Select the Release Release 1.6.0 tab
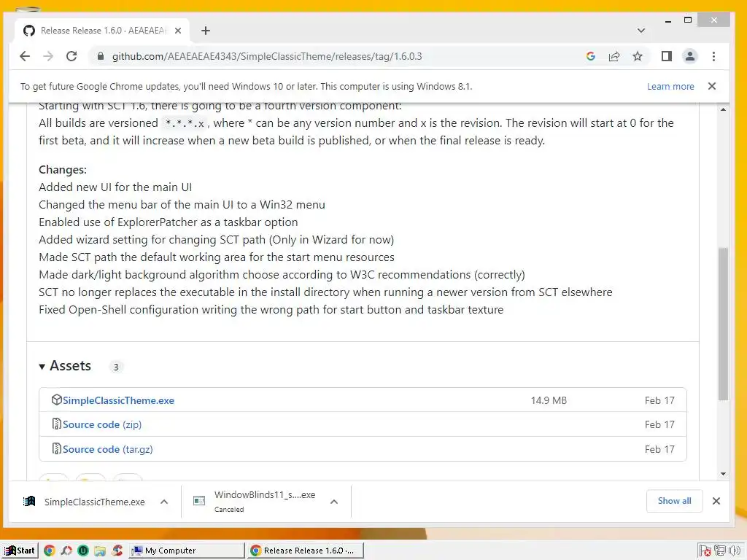 click(102, 31)
